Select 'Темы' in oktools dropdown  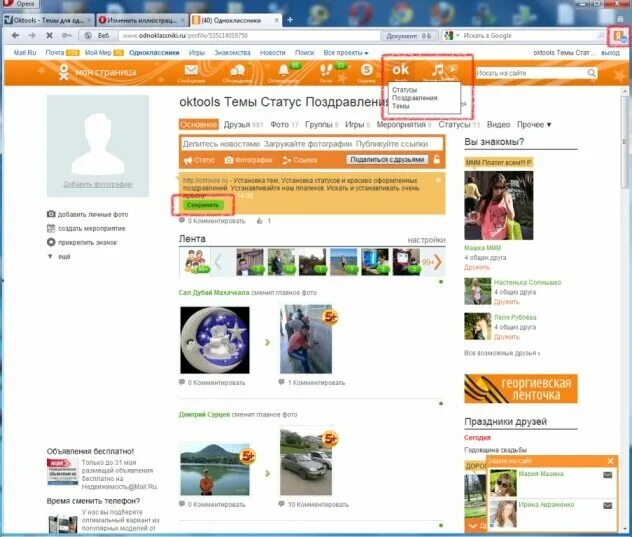tap(401, 106)
